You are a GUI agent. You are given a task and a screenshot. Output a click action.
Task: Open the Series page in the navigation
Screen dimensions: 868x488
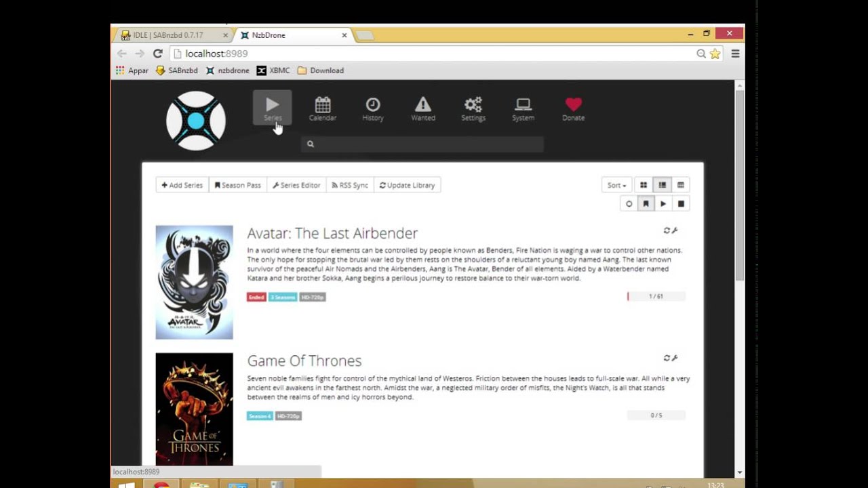(x=273, y=108)
